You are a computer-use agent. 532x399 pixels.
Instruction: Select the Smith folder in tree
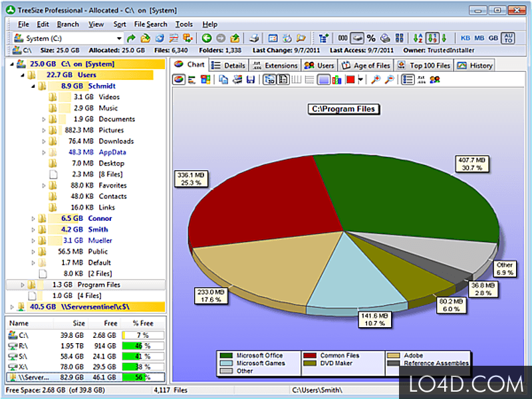coord(98,229)
